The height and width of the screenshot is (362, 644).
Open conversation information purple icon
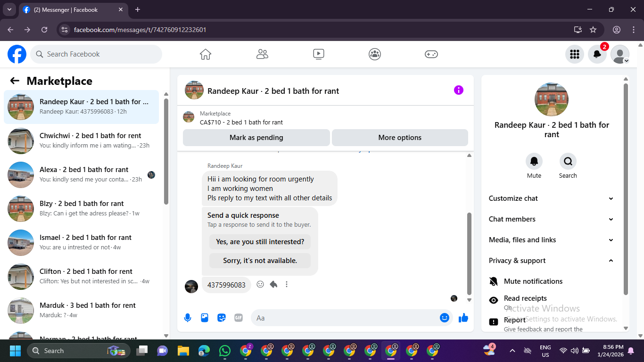pyautogui.click(x=459, y=90)
